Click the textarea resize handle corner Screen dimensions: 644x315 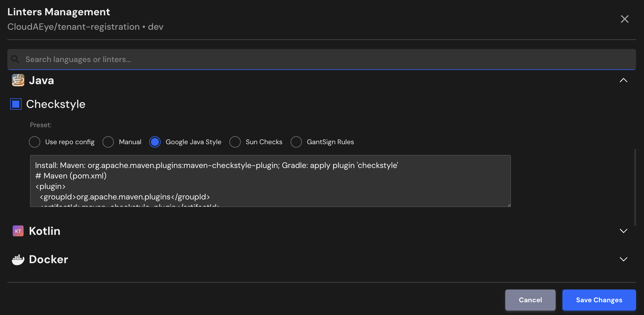pyautogui.click(x=509, y=205)
